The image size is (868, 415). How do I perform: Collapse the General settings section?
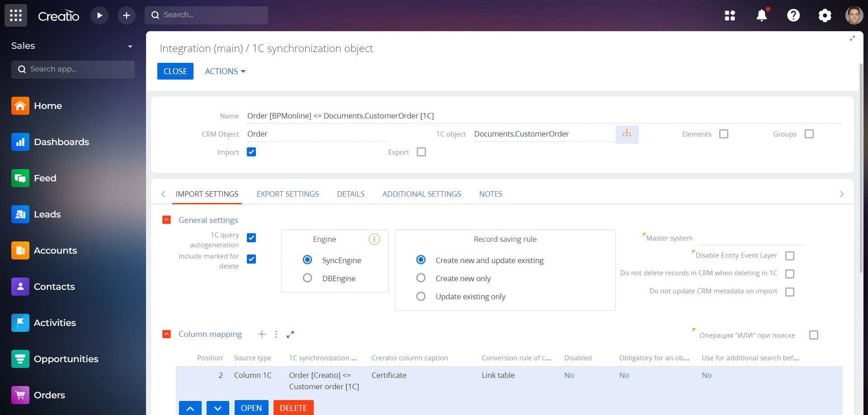(x=166, y=220)
